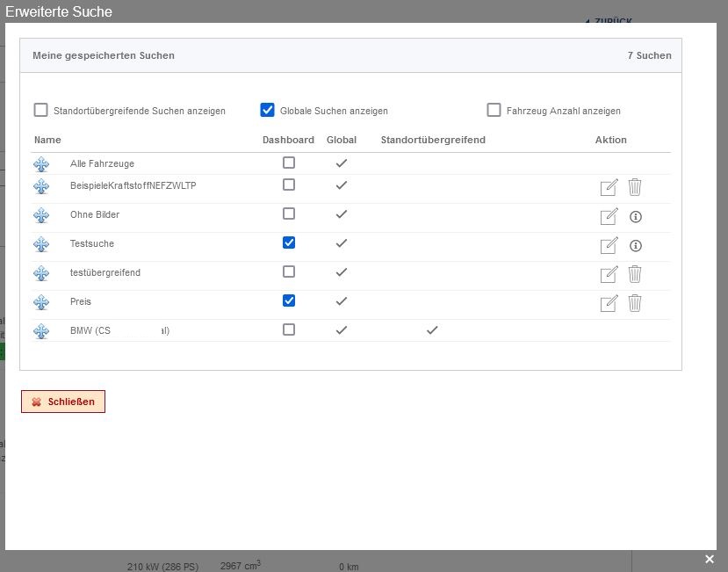Check Dashboard box for testübergreifend
The width and height of the screenshot is (728, 572).
289,272
